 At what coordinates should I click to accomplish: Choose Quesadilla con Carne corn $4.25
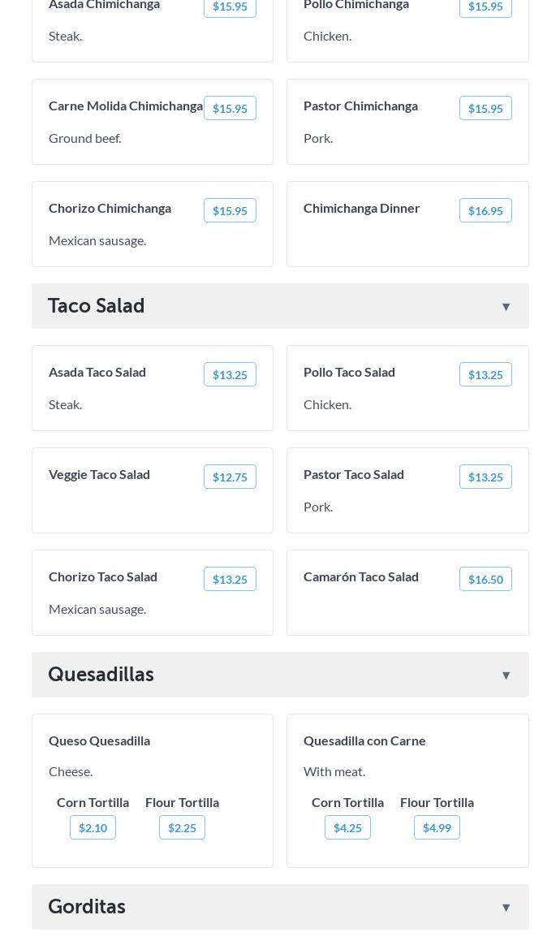click(x=347, y=828)
